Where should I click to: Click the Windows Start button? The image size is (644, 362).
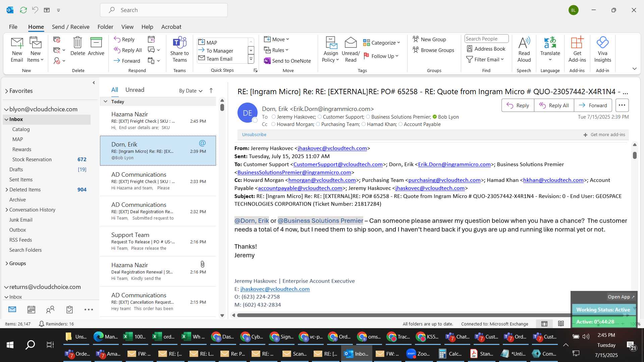click(10, 345)
